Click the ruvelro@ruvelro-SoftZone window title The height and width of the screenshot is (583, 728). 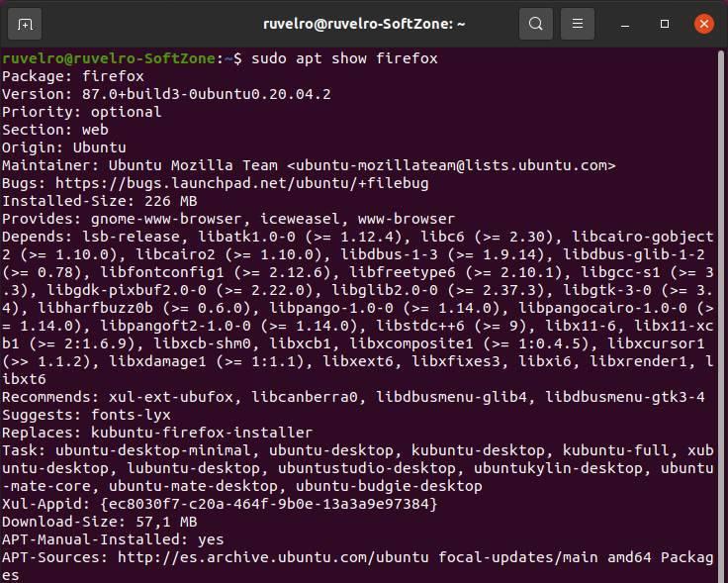click(x=364, y=24)
